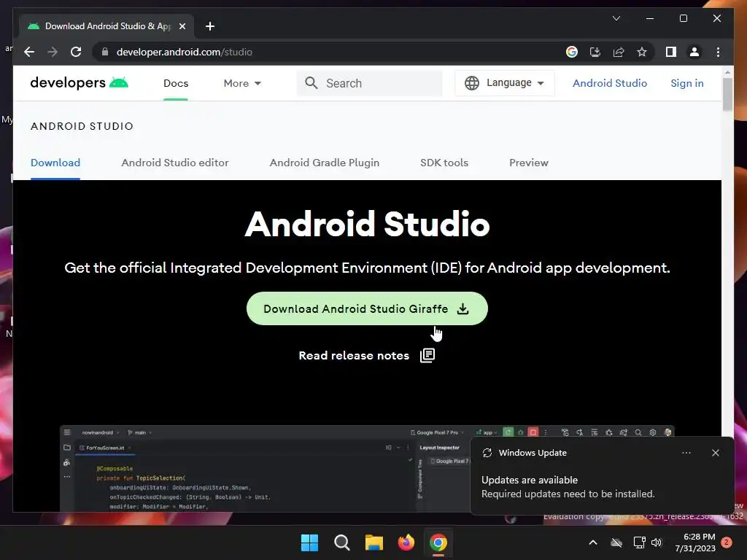The width and height of the screenshot is (747, 560).
Task: Click the magnifier search icon on the site
Action: pyautogui.click(x=311, y=83)
